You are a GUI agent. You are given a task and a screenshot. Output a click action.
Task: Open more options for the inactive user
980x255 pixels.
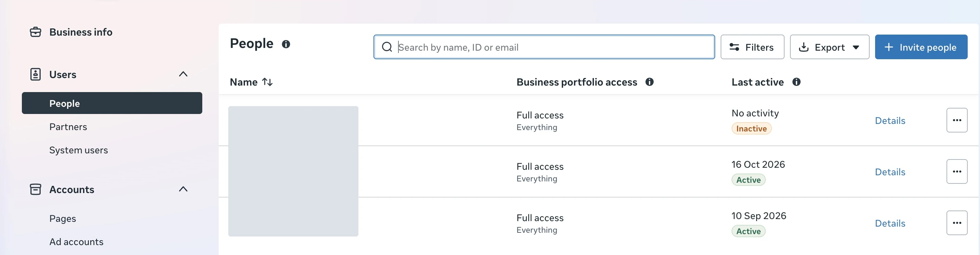coord(957,120)
